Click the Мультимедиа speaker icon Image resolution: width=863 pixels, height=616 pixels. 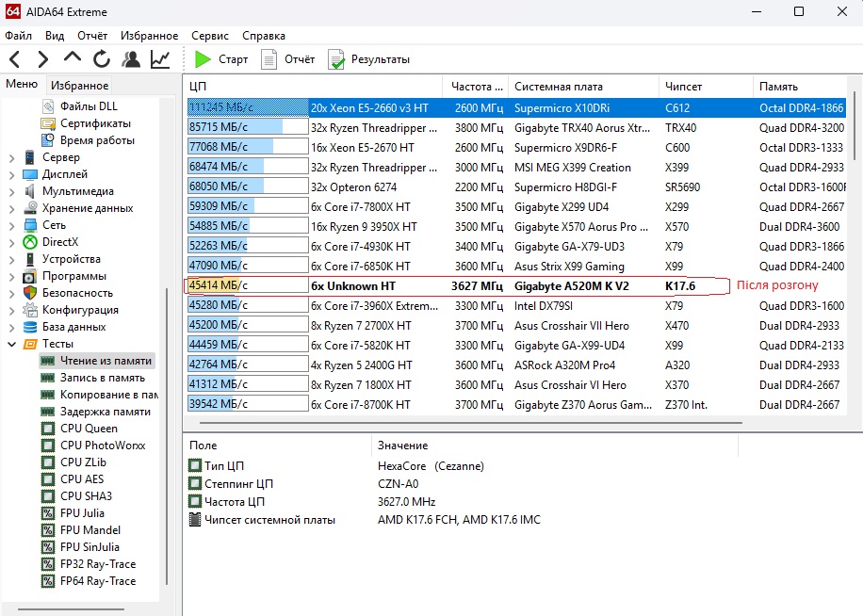30,191
